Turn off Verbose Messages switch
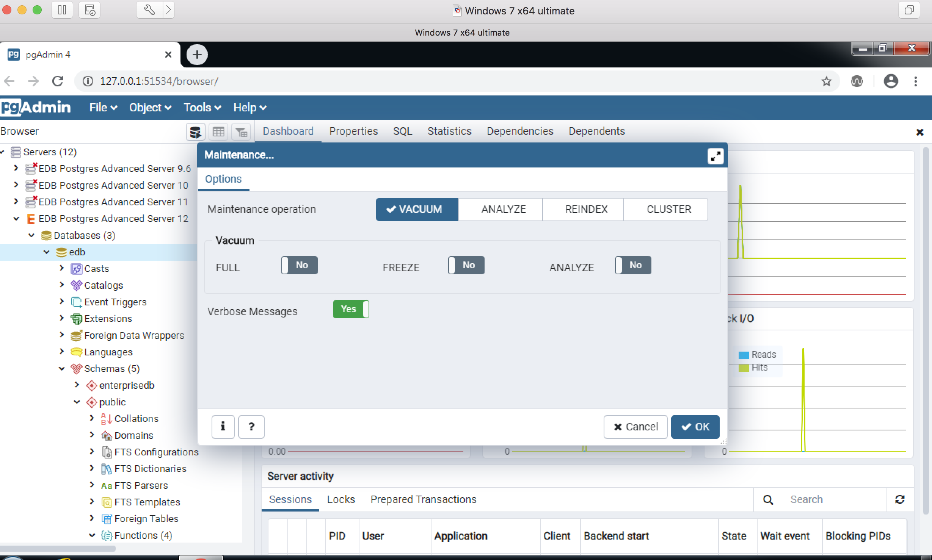Image resolution: width=932 pixels, height=560 pixels. (x=351, y=309)
